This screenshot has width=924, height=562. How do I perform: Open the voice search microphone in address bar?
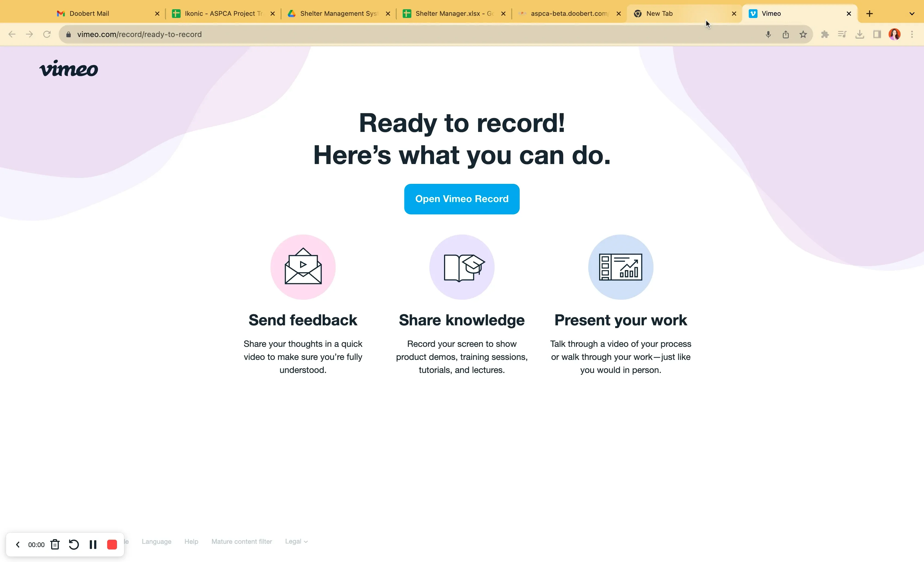pos(768,34)
